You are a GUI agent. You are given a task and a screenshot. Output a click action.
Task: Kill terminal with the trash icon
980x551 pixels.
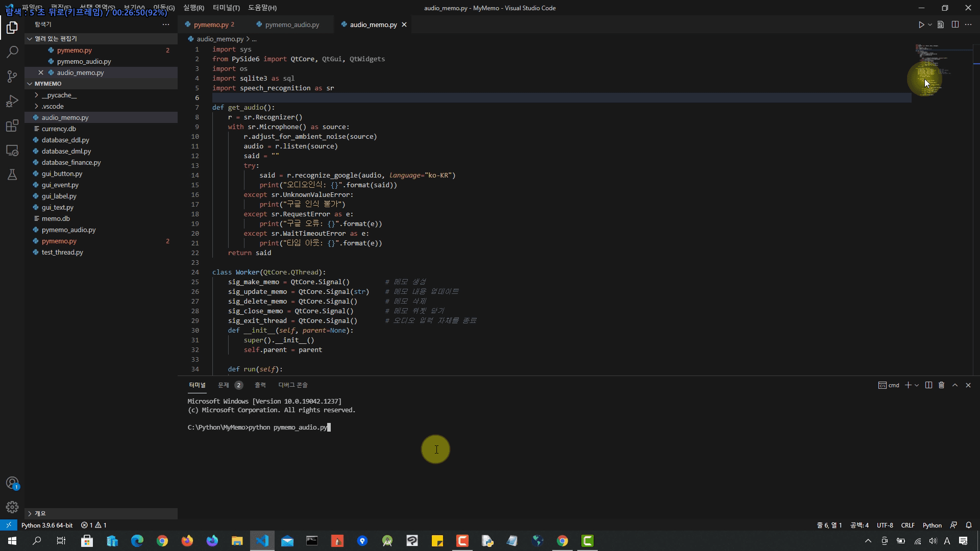tap(942, 385)
